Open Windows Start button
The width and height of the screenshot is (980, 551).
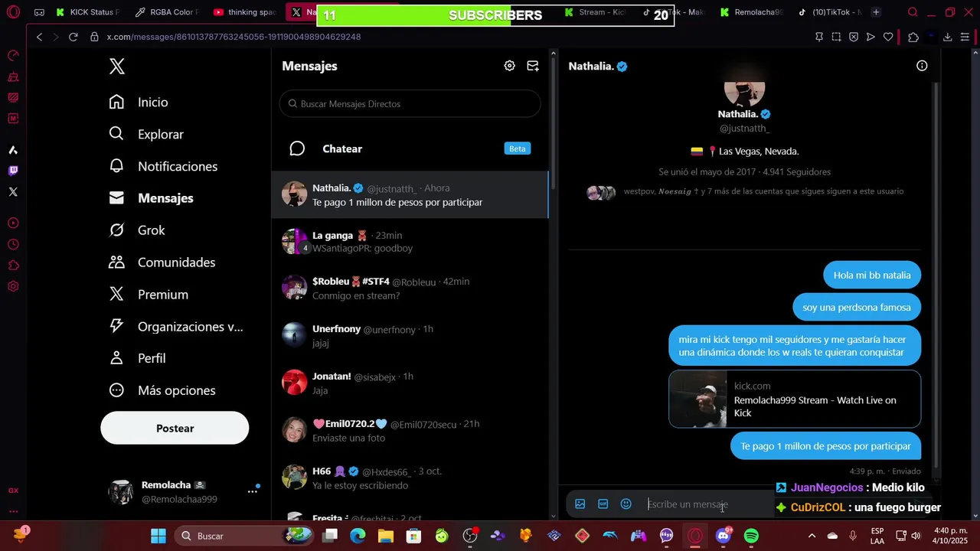158,536
